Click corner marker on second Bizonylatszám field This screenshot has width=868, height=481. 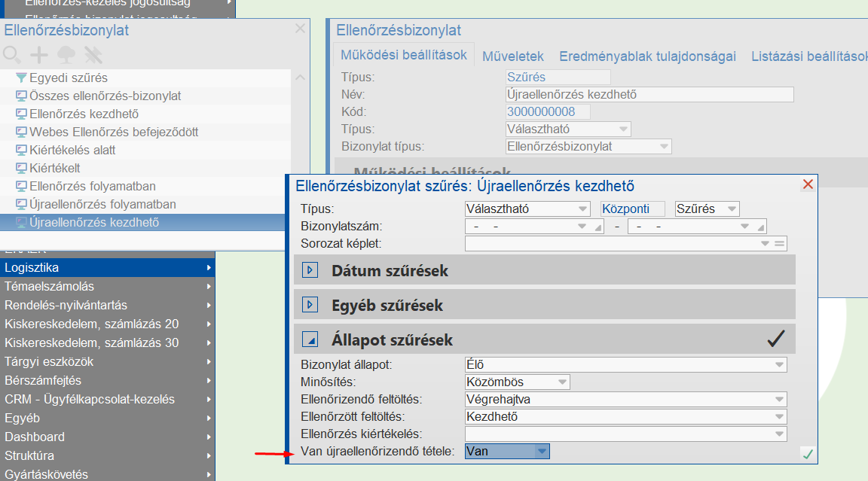pyautogui.click(x=762, y=228)
